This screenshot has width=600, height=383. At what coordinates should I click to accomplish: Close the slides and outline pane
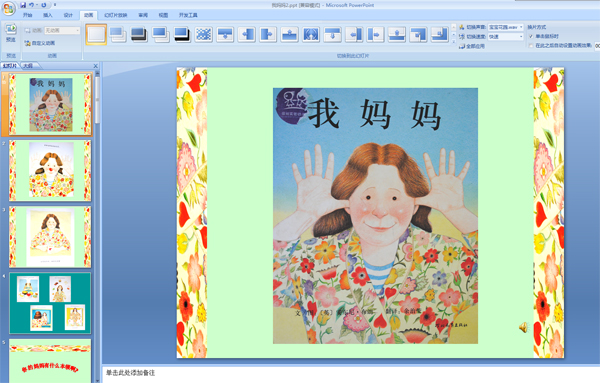pyautogui.click(x=96, y=66)
